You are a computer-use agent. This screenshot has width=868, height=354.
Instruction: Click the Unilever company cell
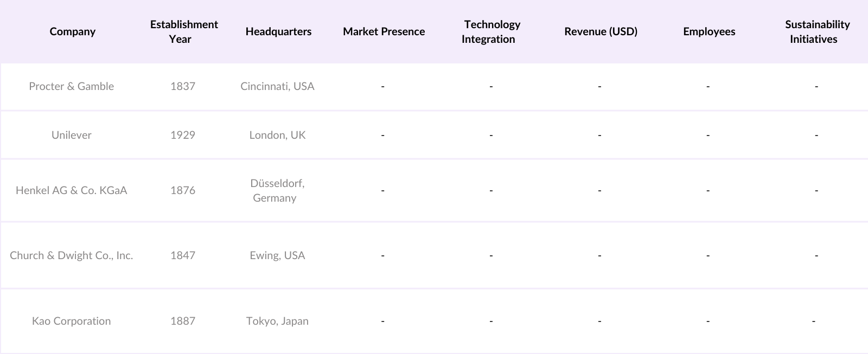tap(72, 135)
